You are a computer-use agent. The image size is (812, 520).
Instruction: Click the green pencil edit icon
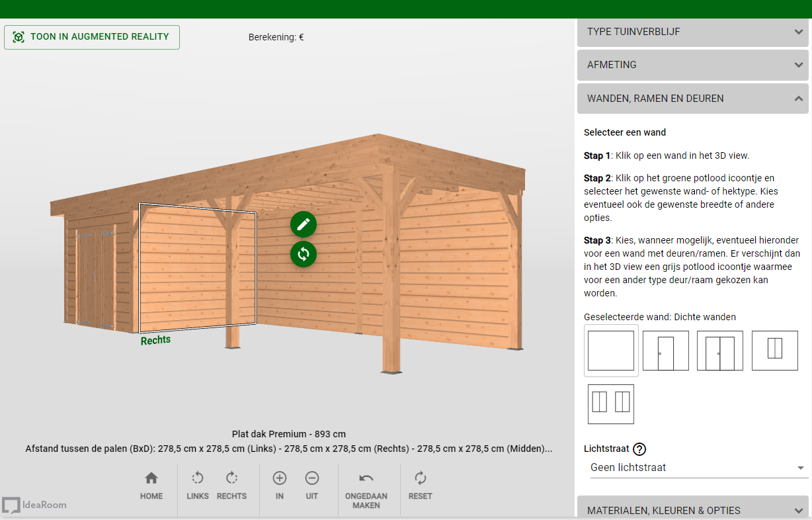coord(304,225)
